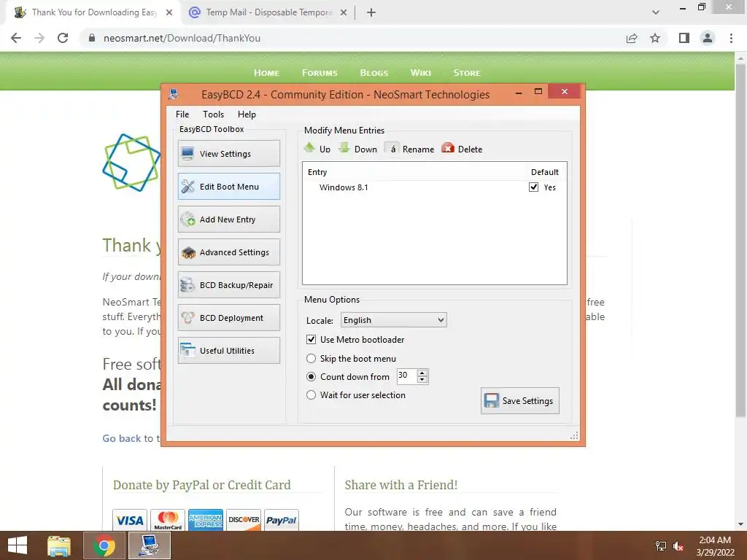Screen dimensions: 747x560
Task: Toggle Windows 8.1 default checkbox
Action: tap(533, 187)
